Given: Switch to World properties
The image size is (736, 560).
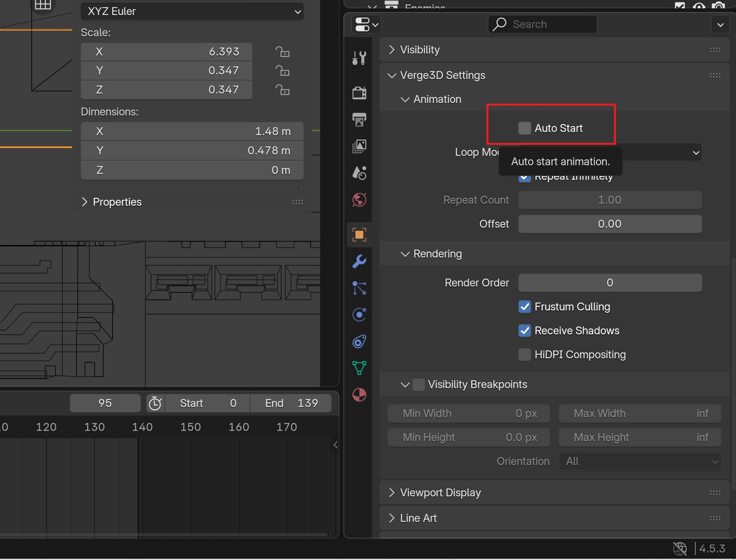Looking at the screenshot, I should point(359,200).
